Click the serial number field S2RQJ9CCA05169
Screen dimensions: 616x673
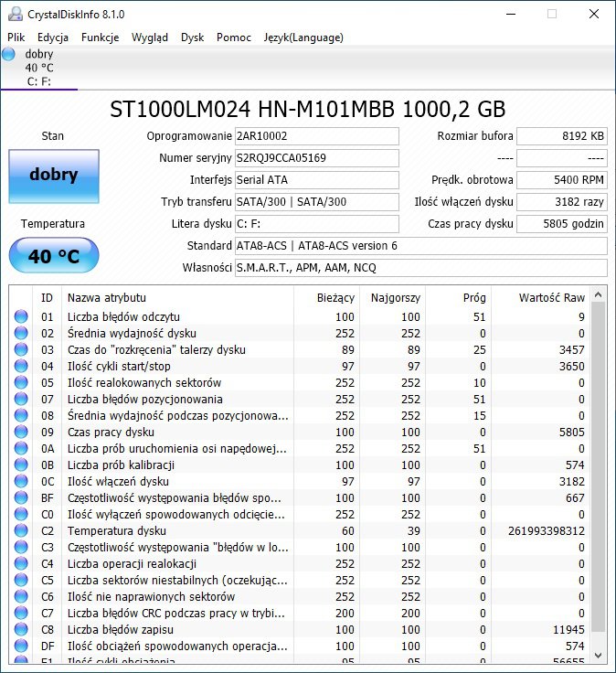[x=316, y=158]
